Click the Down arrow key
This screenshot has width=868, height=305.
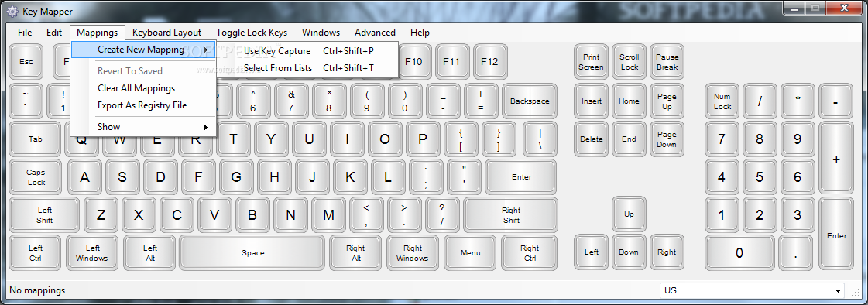coord(629,252)
